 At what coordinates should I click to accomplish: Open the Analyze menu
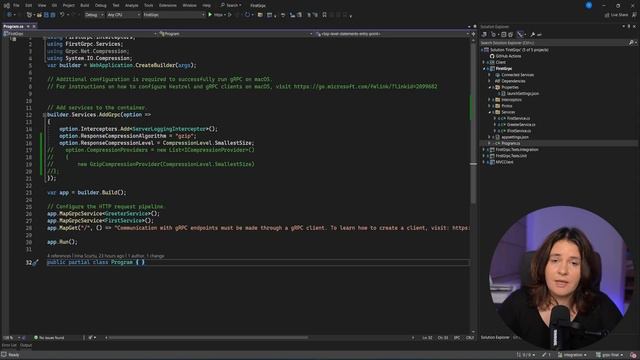(x=131, y=5)
